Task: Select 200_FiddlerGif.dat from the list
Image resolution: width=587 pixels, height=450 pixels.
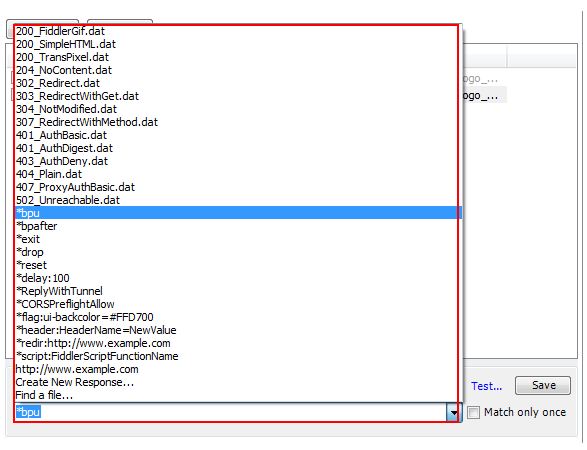Action: tap(238, 31)
